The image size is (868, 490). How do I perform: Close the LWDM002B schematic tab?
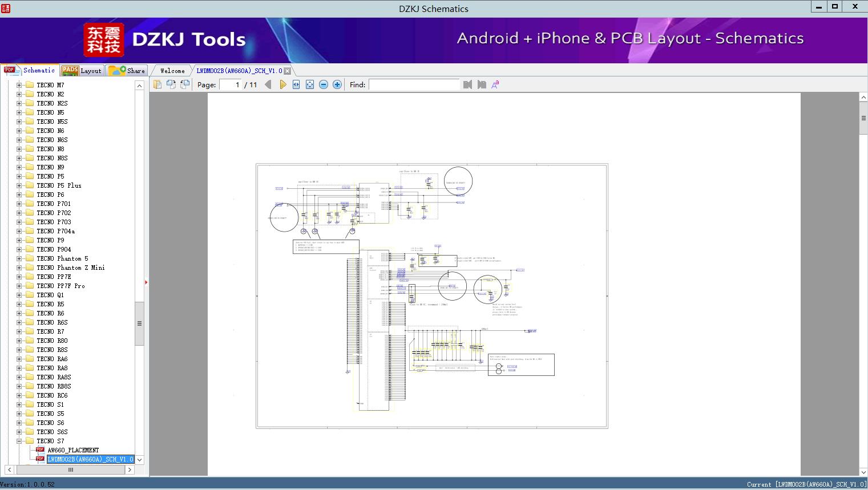(x=288, y=71)
